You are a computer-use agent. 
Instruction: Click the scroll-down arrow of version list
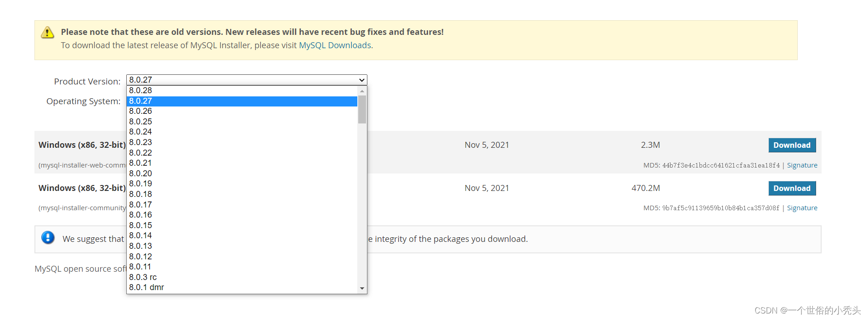(x=362, y=288)
